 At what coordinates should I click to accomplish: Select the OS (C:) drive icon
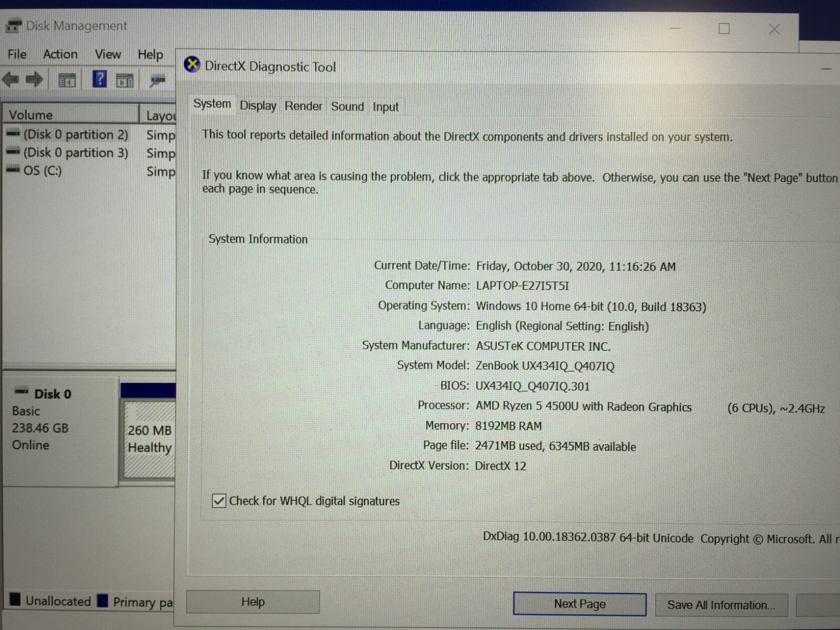pos(13,170)
